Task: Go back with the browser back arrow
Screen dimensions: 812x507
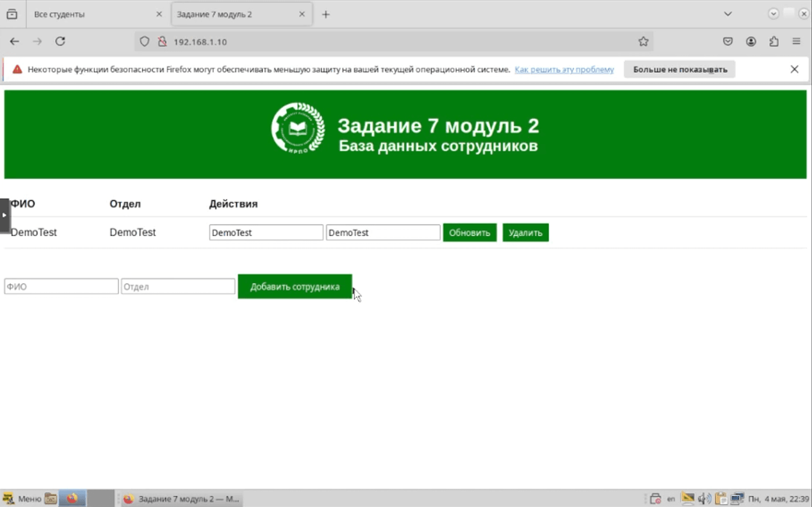Action: pos(15,41)
